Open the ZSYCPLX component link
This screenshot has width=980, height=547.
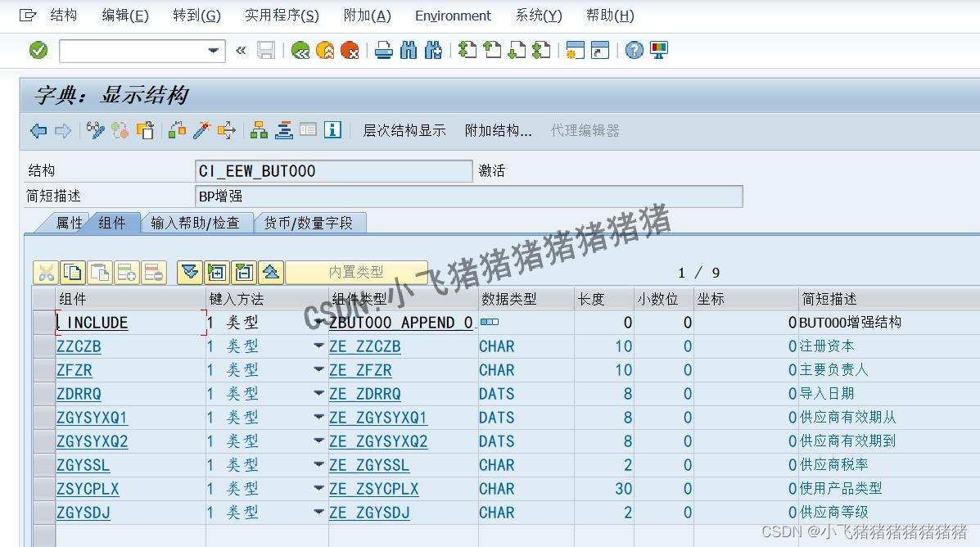coord(88,489)
